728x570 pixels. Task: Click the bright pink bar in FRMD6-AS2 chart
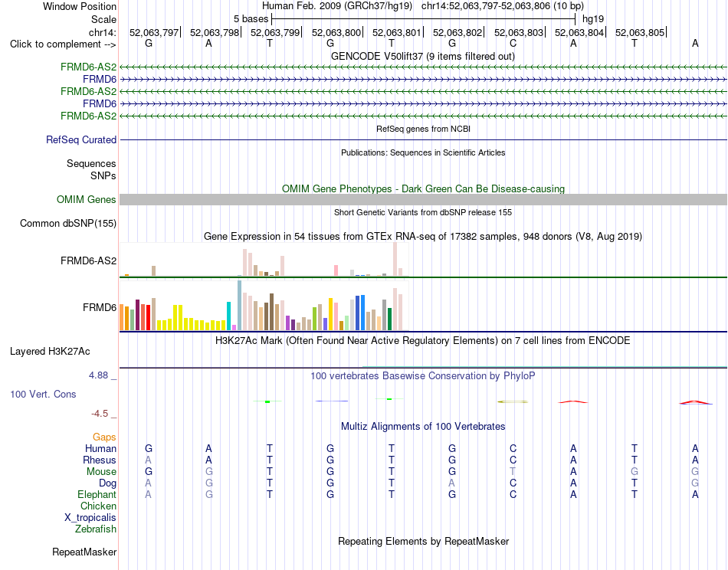coord(336,270)
